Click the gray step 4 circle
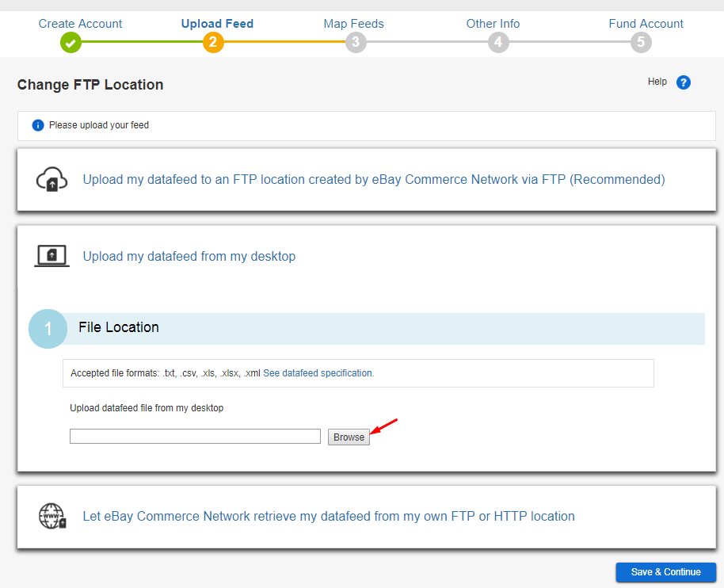The height and width of the screenshot is (588, 724). point(498,43)
